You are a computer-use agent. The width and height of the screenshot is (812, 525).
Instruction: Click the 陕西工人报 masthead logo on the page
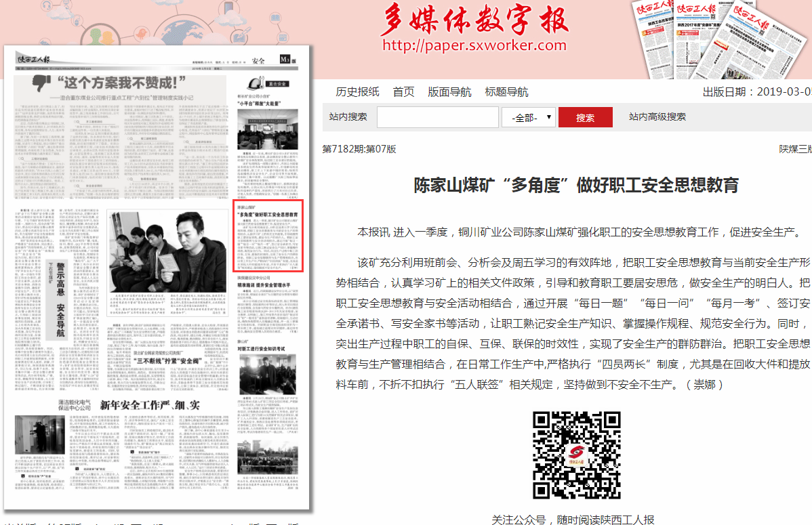click(x=34, y=60)
